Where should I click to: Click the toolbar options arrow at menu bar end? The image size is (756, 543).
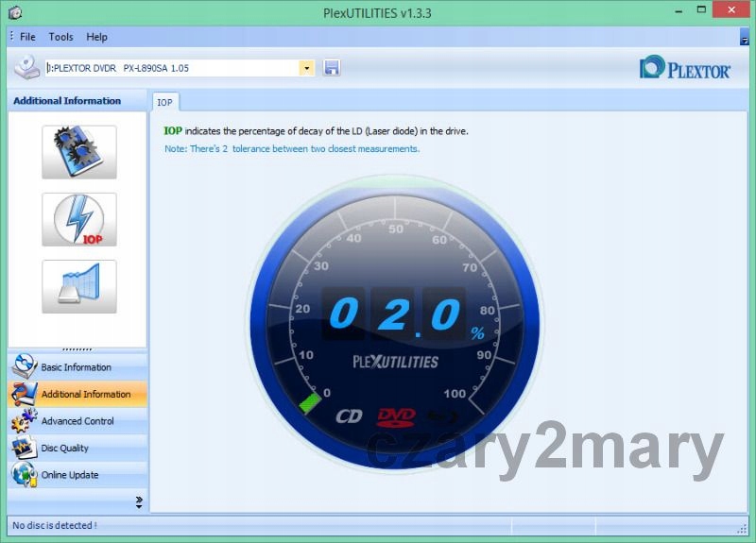[744, 38]
